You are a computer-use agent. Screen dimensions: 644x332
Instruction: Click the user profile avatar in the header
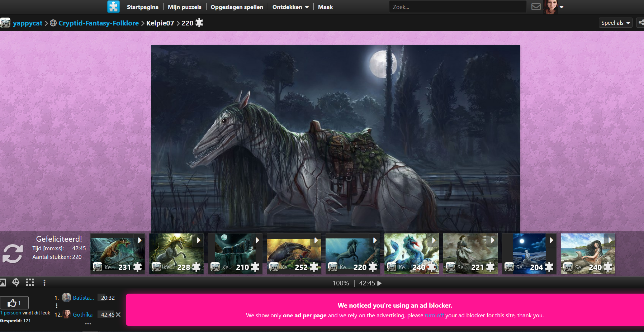pyautogui.click(x=551, y=7)
